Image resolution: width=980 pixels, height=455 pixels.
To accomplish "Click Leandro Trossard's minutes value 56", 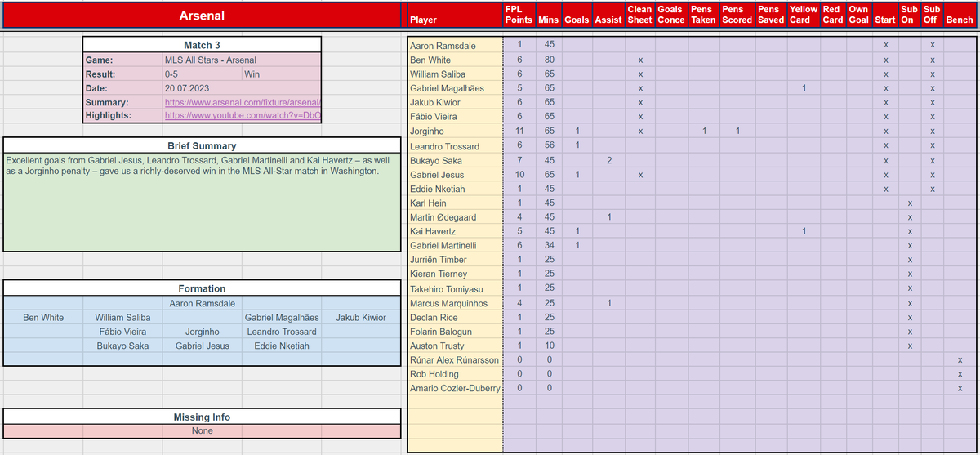I will [x=549, y=145].
